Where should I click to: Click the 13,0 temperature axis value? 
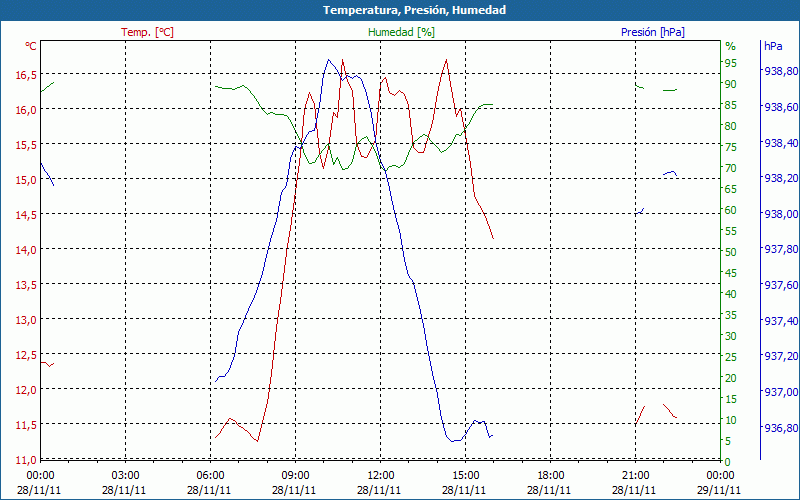pos(27,320)
